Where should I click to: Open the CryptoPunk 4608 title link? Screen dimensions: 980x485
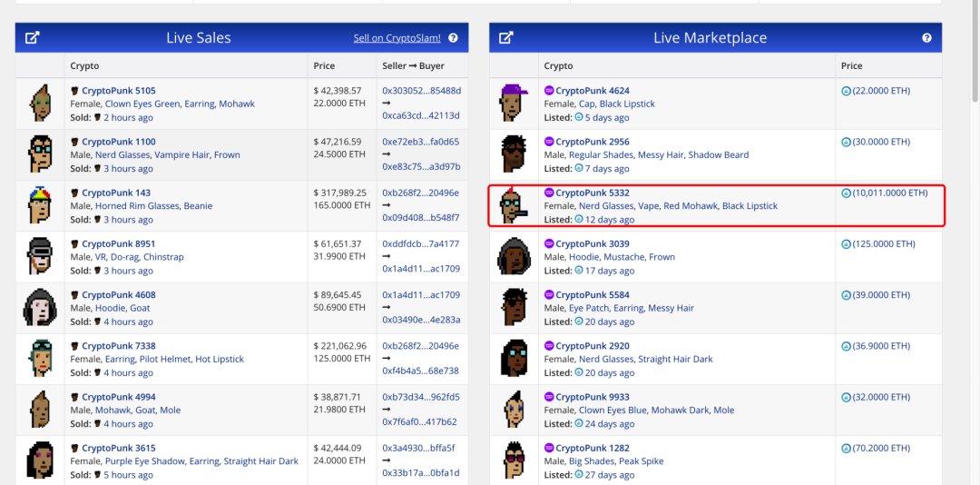119,295
